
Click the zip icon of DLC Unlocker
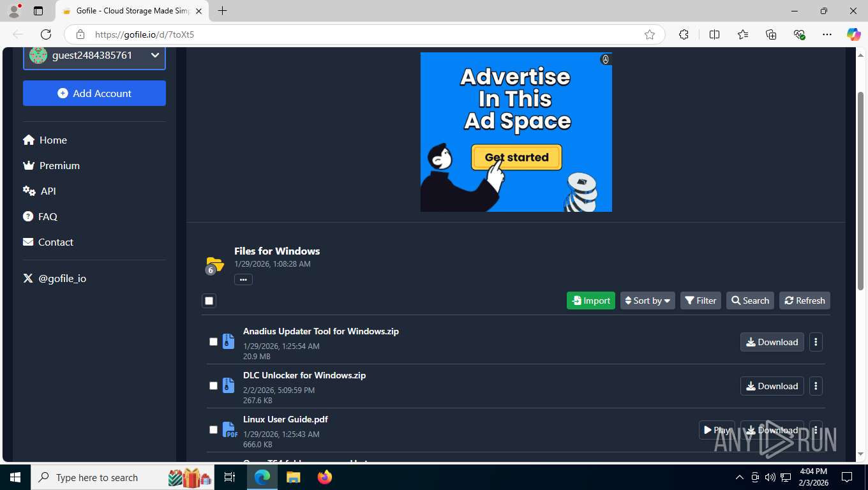point(228,385)
